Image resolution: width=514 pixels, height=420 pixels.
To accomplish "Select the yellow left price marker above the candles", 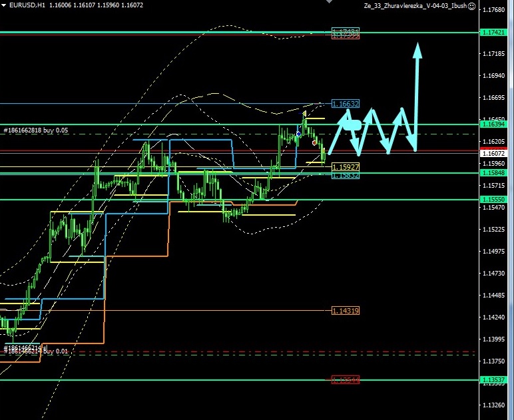I will 304,114.
